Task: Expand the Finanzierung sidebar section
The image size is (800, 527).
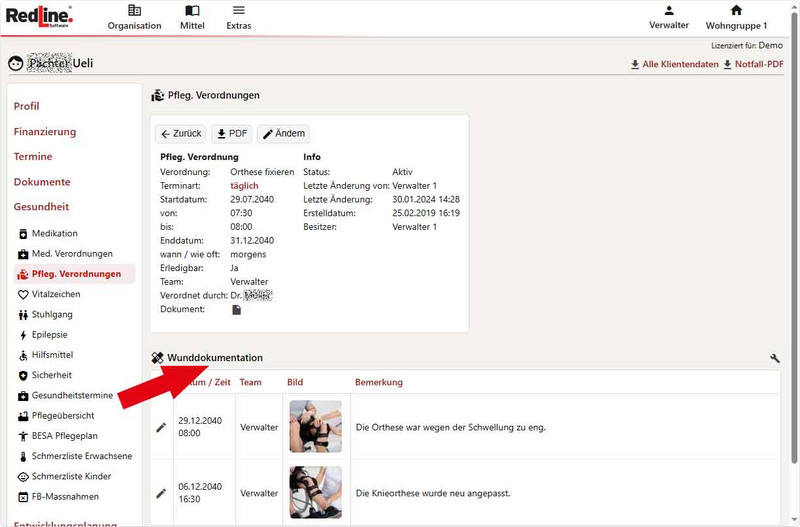Action: click(x=45, y=131)
